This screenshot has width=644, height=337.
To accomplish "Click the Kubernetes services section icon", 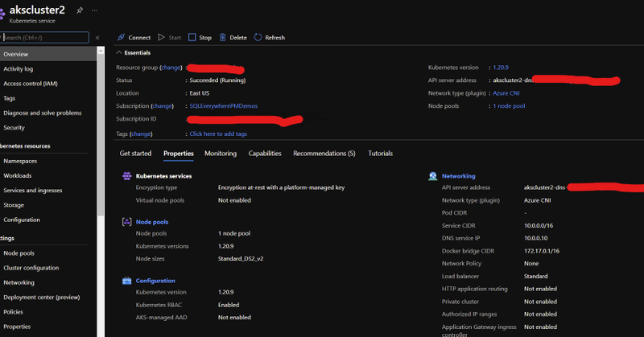I will click(x=126, y=176).
